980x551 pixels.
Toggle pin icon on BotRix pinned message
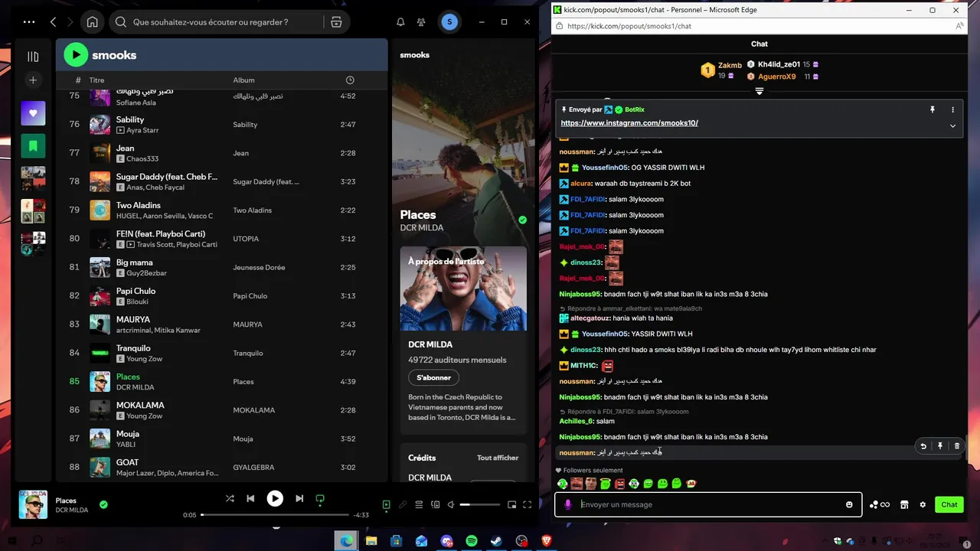933,109
